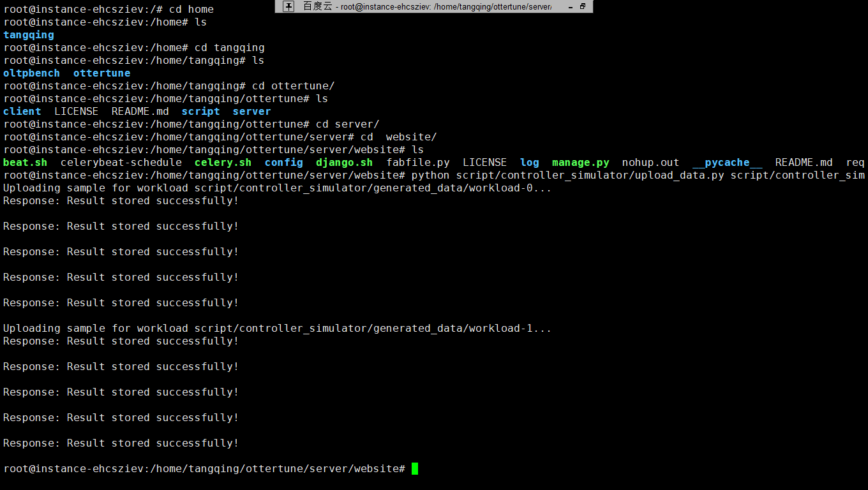Click the README.md file name
Image resolution: width=868 pixels, height=490 pixels.
[804, 162]
